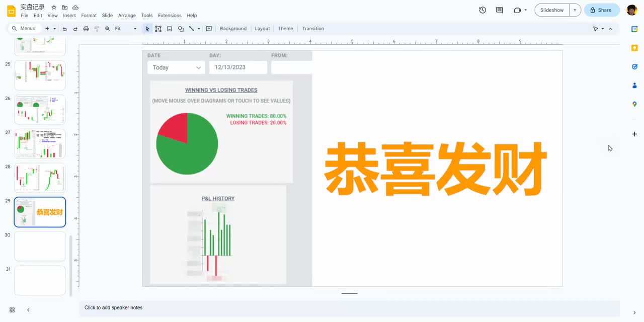Click the zoom magnifier icon
644x322 pixels.
coord(107,29)
